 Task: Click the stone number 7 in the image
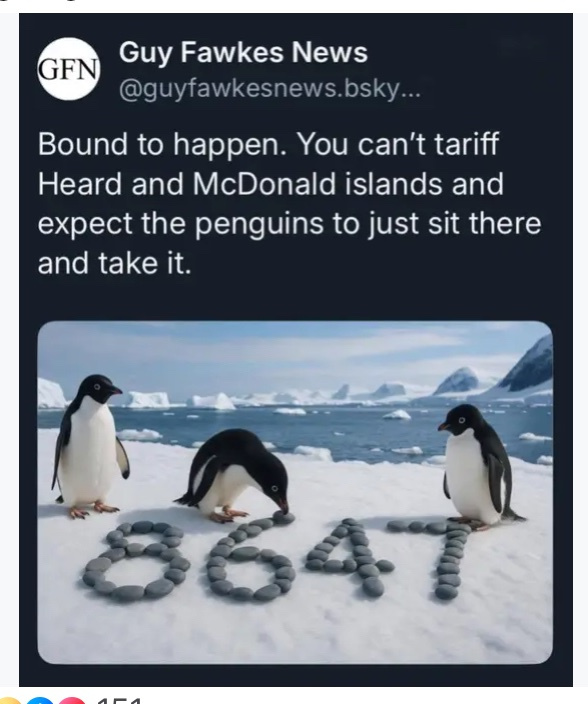[x=433, y=559]
